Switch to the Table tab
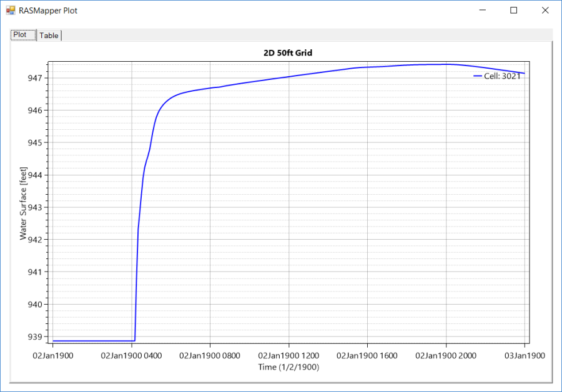The height and width of the screenshot is (392, 562). [x=49, y=35]
